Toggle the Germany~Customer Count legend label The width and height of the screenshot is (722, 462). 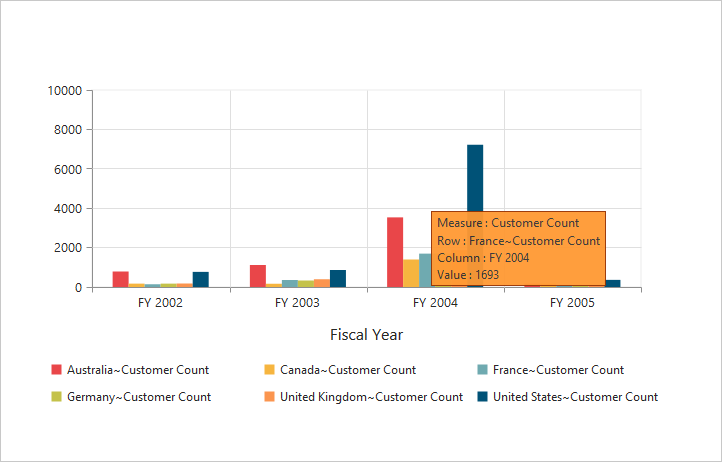click(138, 397)
